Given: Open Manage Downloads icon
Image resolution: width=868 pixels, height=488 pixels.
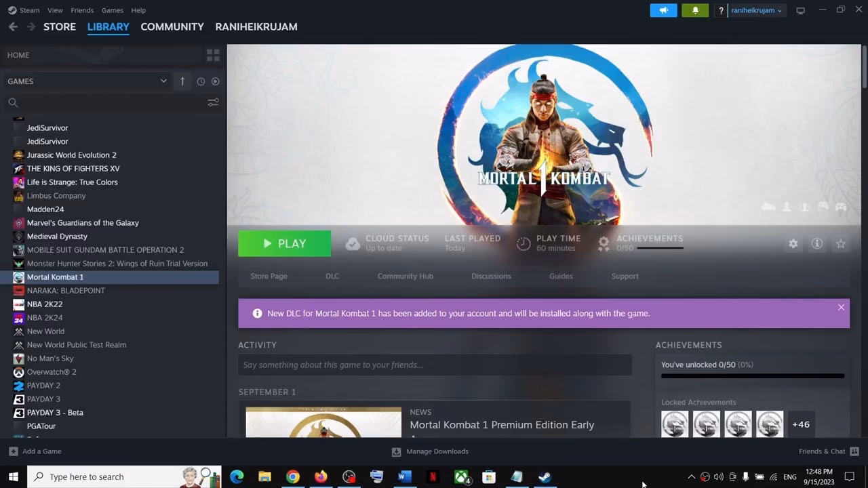Looking at the screenshot, I should point(397,451).
